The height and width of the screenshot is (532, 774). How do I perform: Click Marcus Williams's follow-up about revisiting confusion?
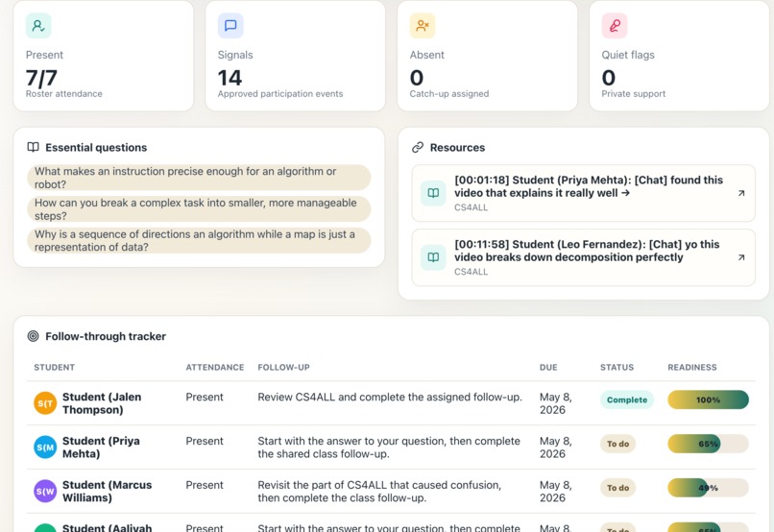pyautogui.click(x=379, y=491)
